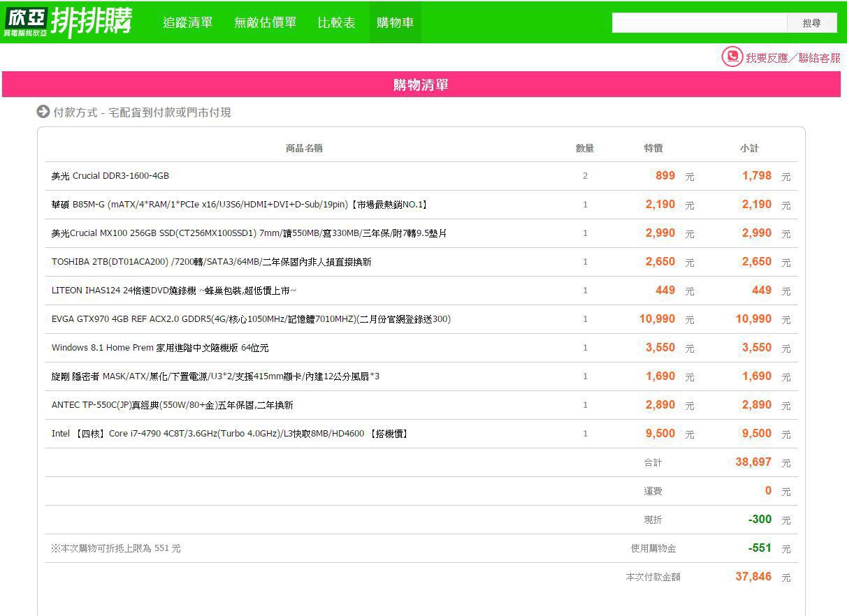This screenshot has height=616, width=847.
Task: Select the 華碩 B85M-G motherboard product name
Action: [x=240, y=205]
